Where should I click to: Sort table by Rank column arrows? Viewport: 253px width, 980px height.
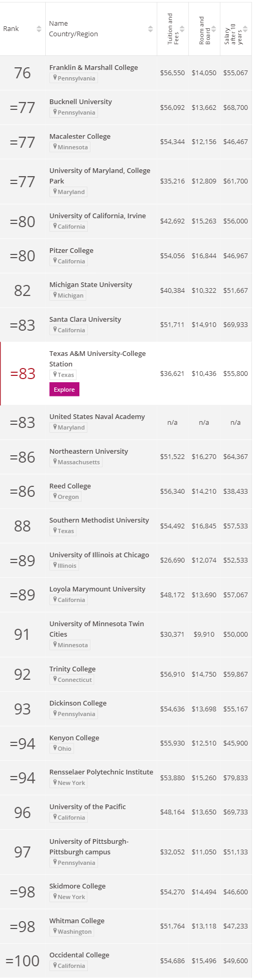pyautogui.click(x=39, y=29)
